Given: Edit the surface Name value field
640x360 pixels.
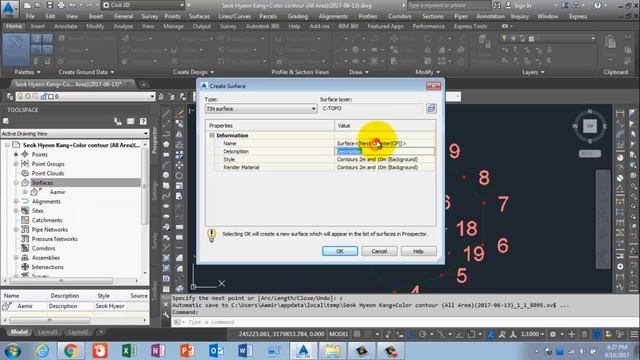Looking at the screenshot, I should 385,143.
